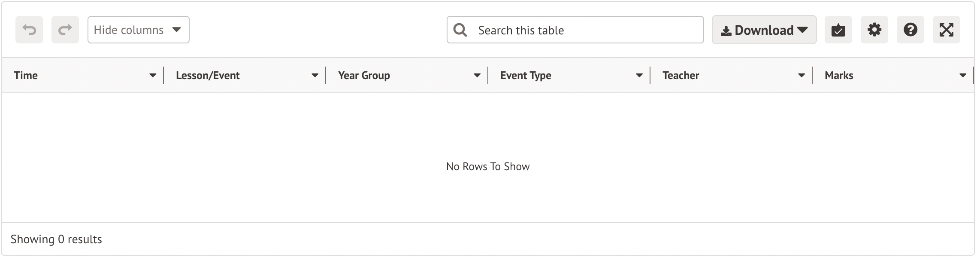Open the Download dropdown button

pos(764,30)
